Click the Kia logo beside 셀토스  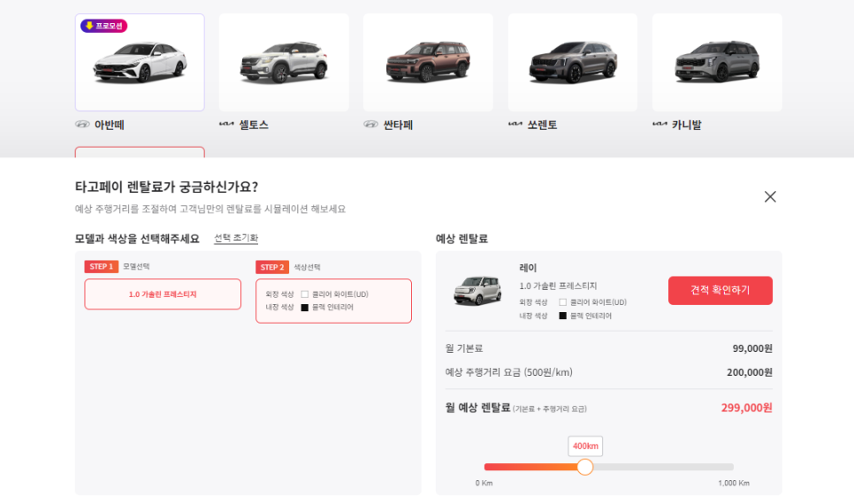tap(226, 125)
